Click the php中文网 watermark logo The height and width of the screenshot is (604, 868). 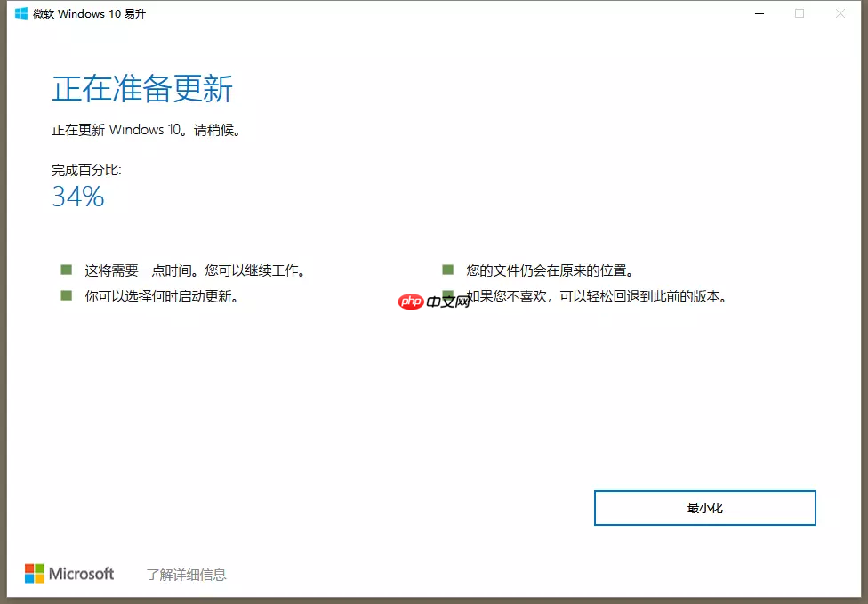click(410, 302)
